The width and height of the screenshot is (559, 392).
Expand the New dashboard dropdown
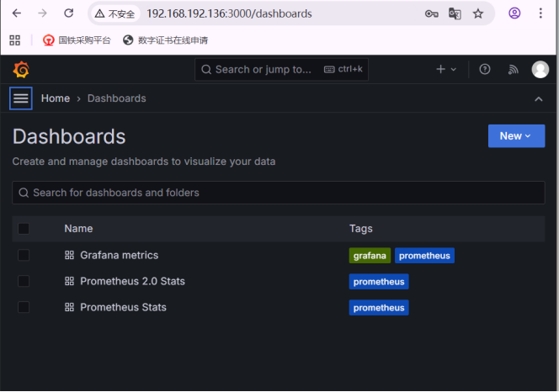coord(516,135)
